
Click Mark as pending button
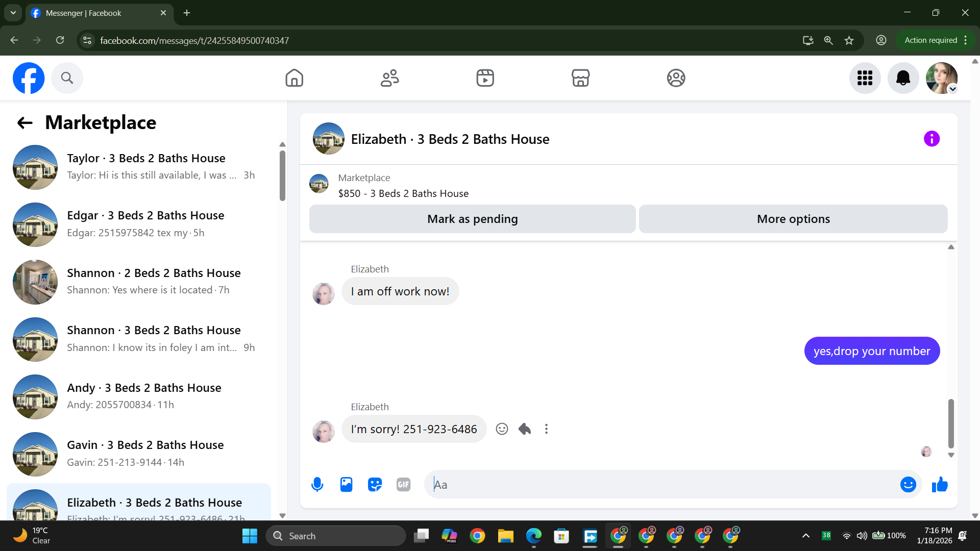472,219
